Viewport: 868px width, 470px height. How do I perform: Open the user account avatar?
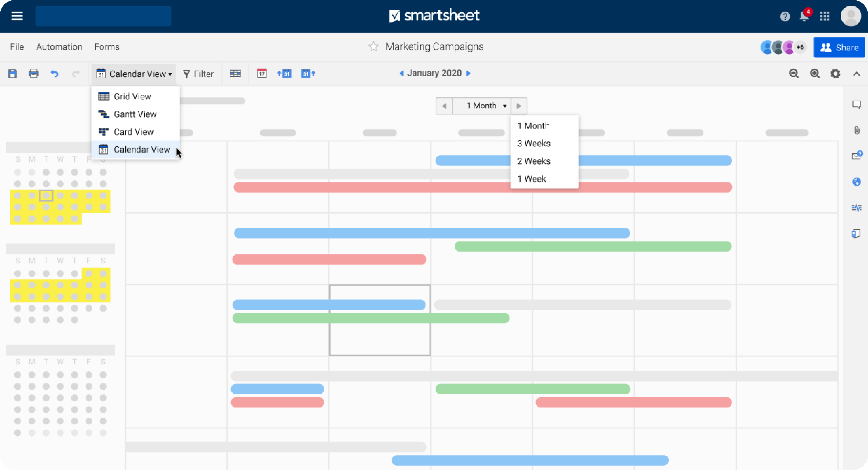pos(850,16)
